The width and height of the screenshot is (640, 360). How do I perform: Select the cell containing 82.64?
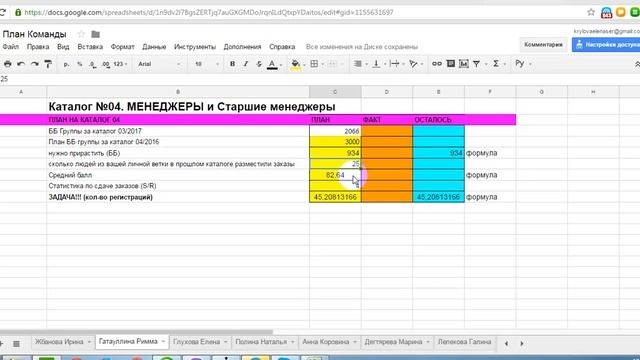[335, 175]
